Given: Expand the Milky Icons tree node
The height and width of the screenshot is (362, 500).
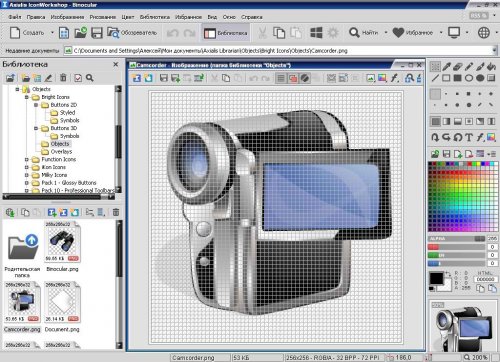Looking at the screenshot, I should (x=27, y=175).
